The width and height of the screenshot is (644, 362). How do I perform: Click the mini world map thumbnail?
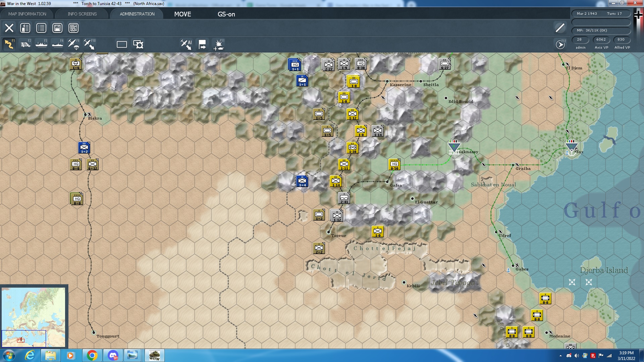pos(34,317)
